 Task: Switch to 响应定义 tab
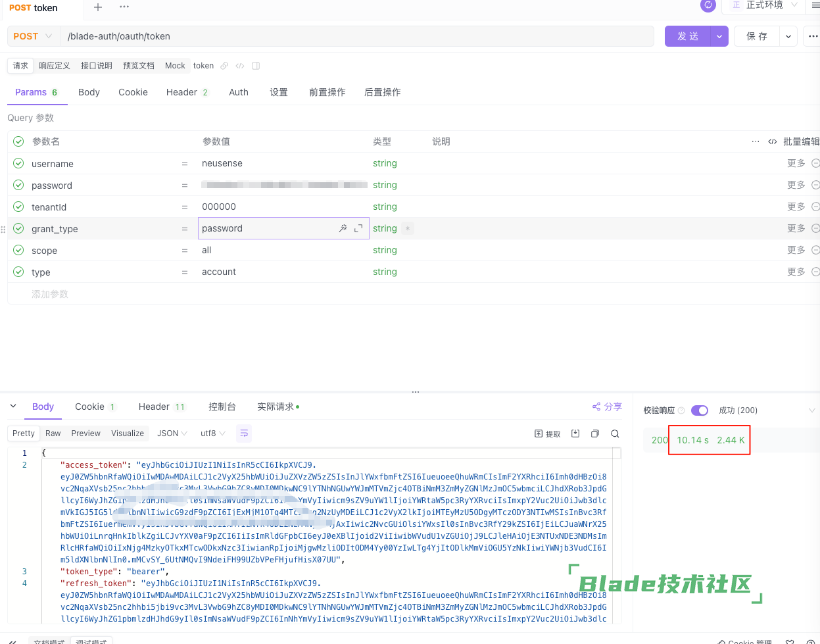tap(55, 66)
